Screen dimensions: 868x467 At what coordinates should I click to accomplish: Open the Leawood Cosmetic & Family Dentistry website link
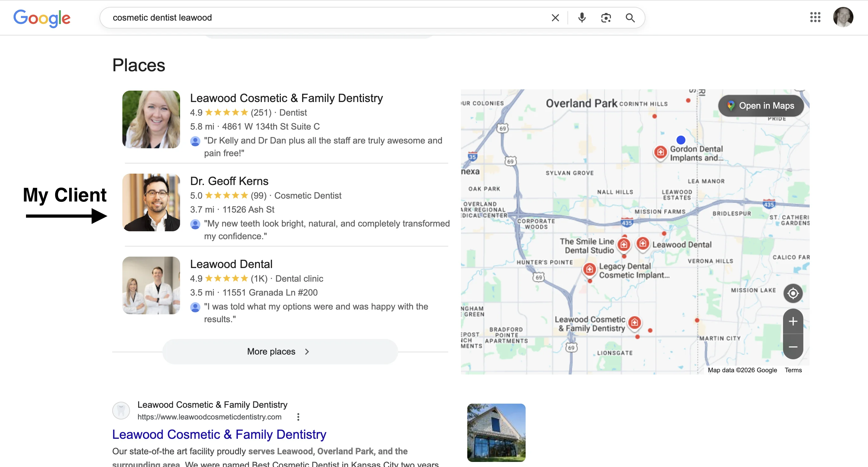tap(219, 434)
